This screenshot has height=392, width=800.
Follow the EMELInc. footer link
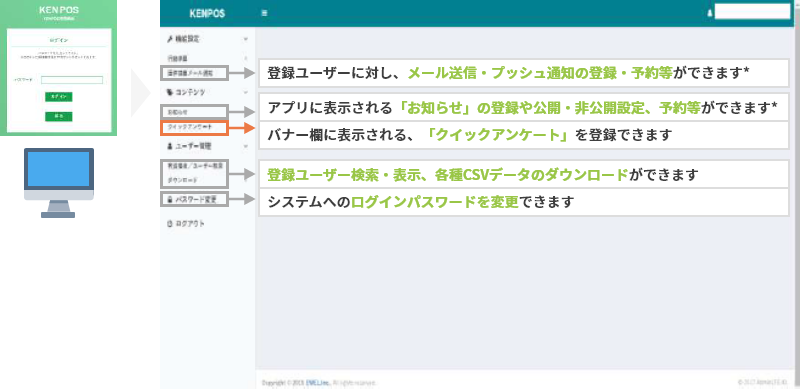(x=319, y=383)
